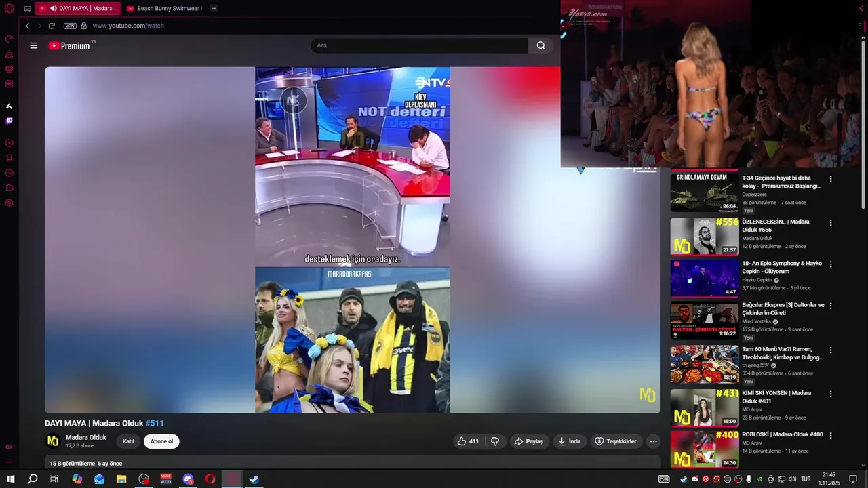Viewport: 868px width, 488px height.
Task: Open Twitch from the Opera sidebar
Action: click(x=9, y=121)
